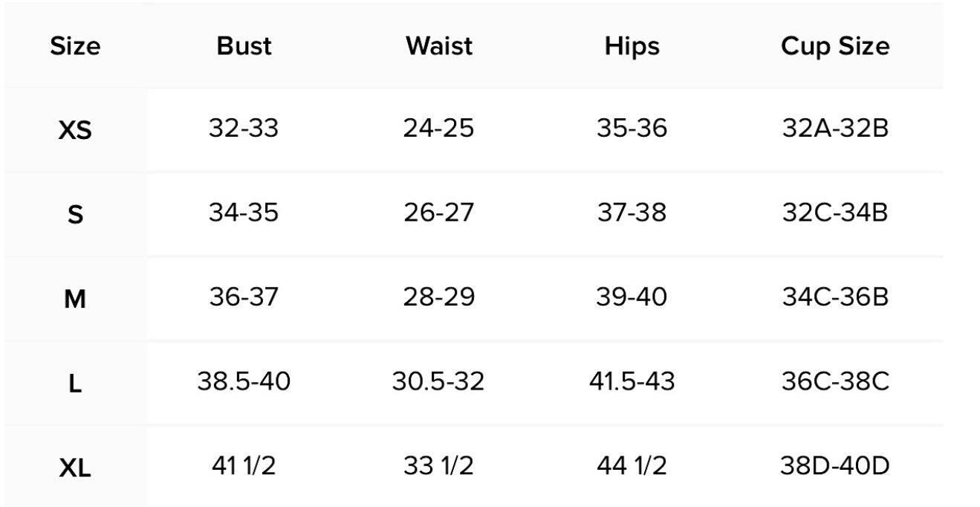The width and height of the screenshot is (980, 507).
Task: Click the XS size row label
Action: click(x=75, y=131)
